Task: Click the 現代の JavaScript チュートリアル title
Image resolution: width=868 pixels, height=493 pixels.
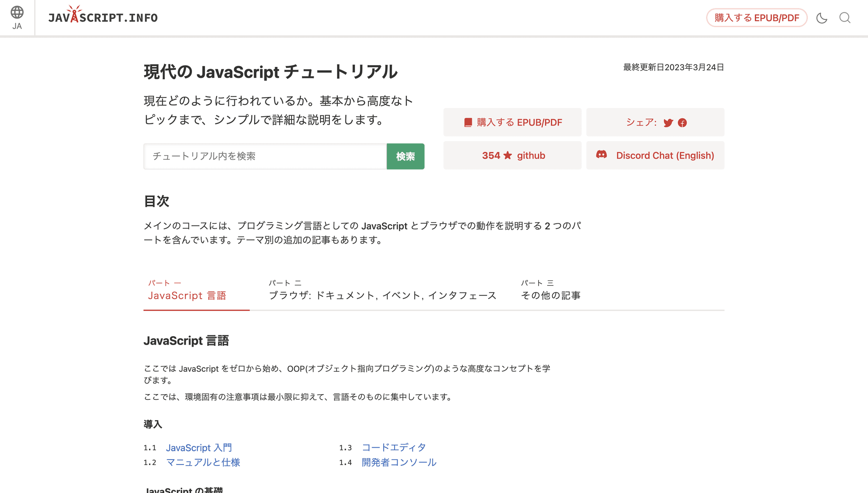Action: tap(270, 72)
